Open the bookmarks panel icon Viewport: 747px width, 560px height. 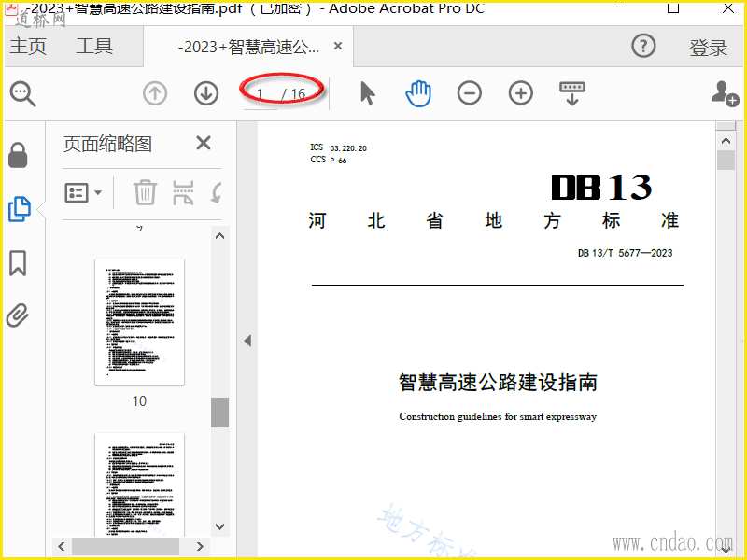click(x=18, y=263)
